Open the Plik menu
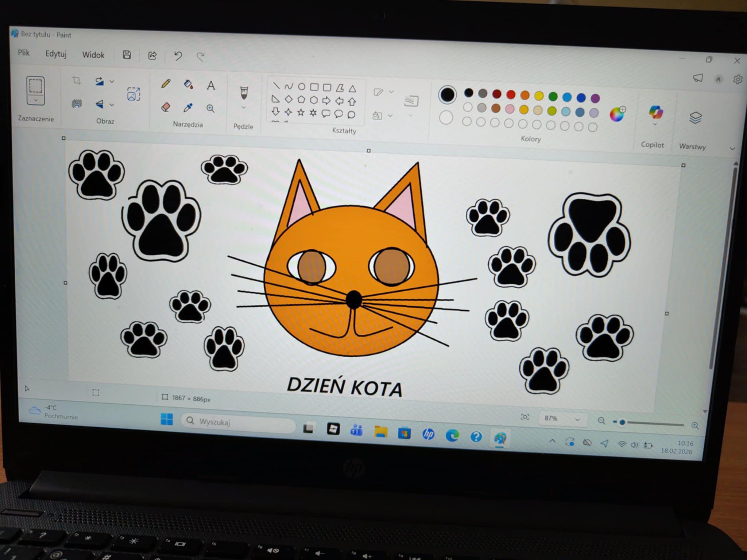747x560 pixels. [24, 52]
